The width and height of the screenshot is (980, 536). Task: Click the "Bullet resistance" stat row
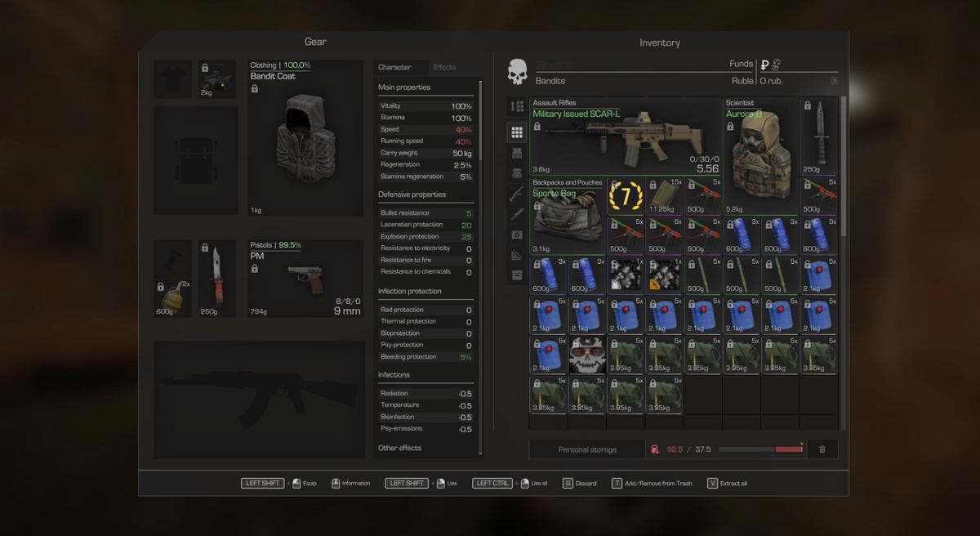pos(425,213)
